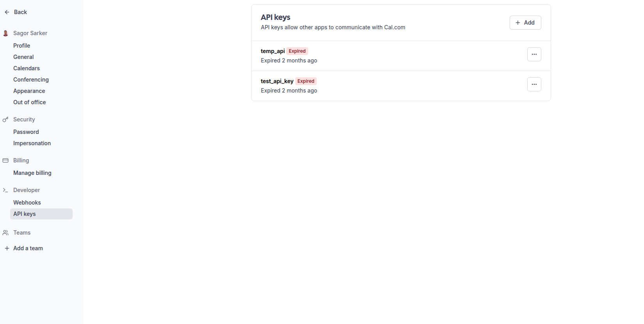Switch to the Webhooks section
This screenshot has height=324, width=644.
coord(27,203)
